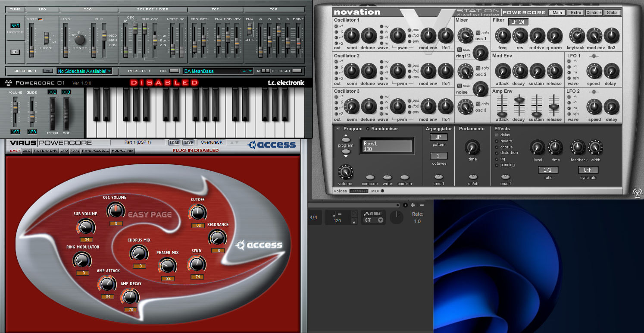Open the No Sidechain Available dropdown

click(x=84, y=71)
